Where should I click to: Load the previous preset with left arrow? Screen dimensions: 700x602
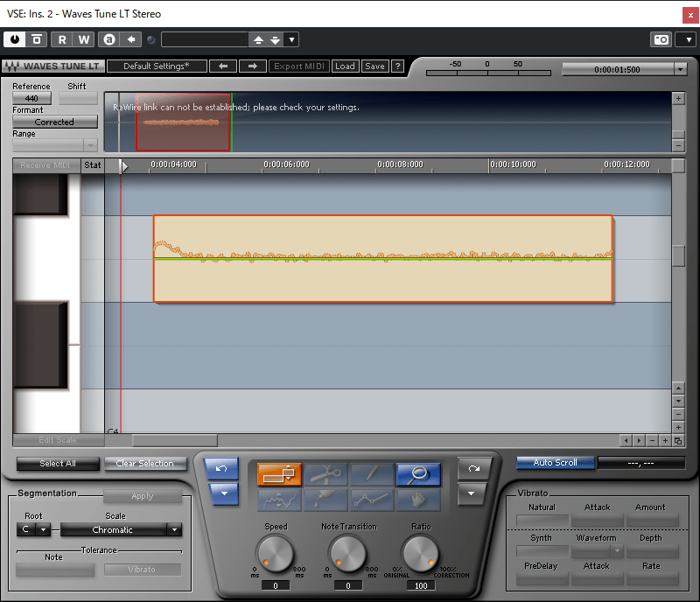[223, 66]
